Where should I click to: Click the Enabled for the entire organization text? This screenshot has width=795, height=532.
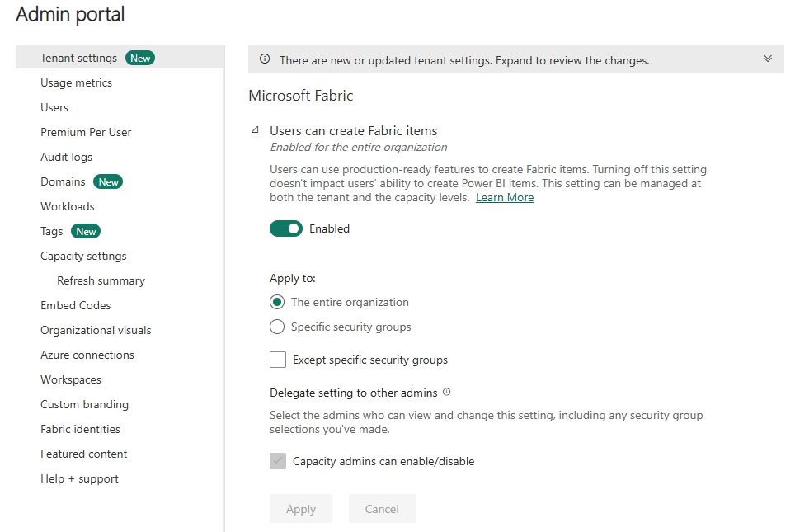(359, 147)
